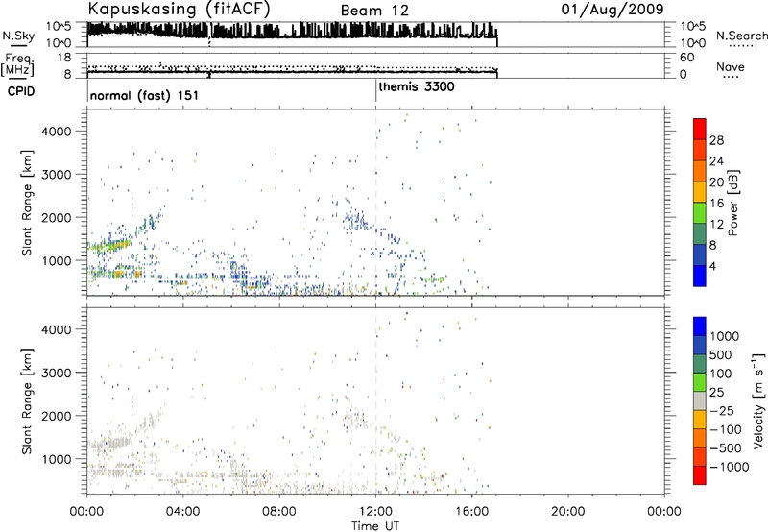Click the "20:00" time tick label

[568, 512]
